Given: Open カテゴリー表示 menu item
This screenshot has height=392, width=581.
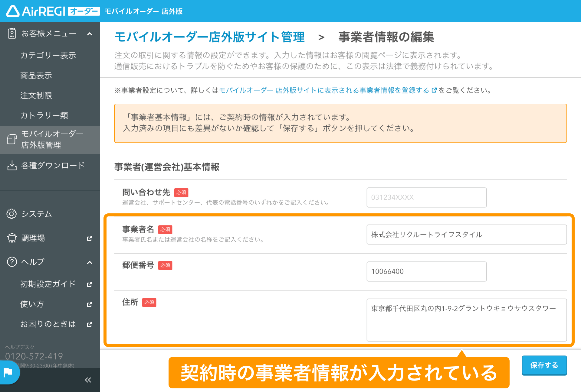Looking at the screenshot, I should click(48, 55).
